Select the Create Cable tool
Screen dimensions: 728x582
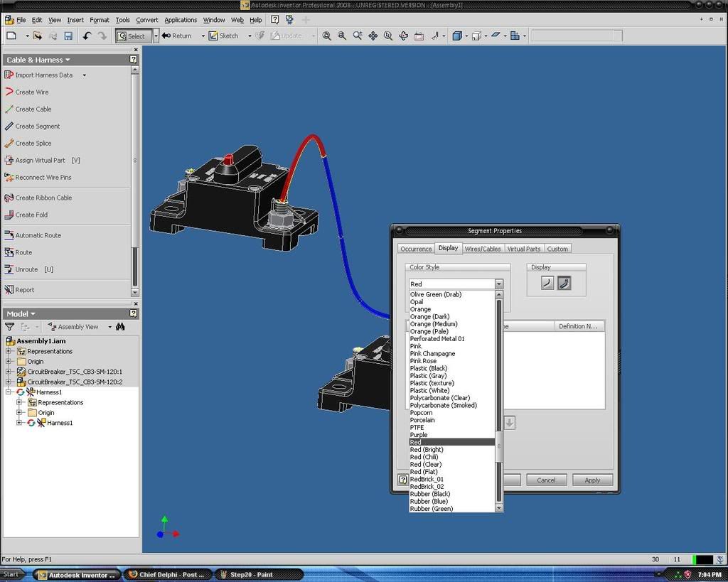coord(28,109)
